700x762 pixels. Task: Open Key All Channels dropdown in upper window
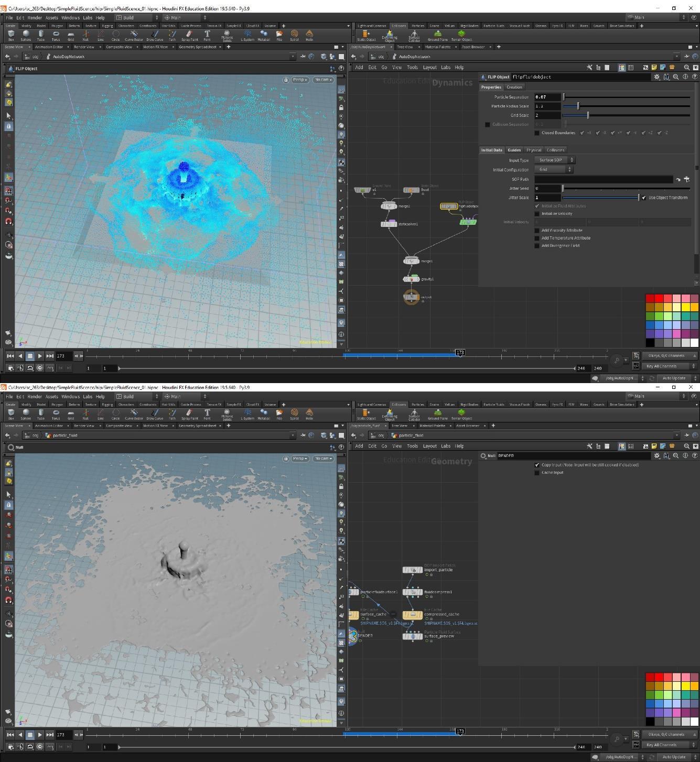coord(669,366)
